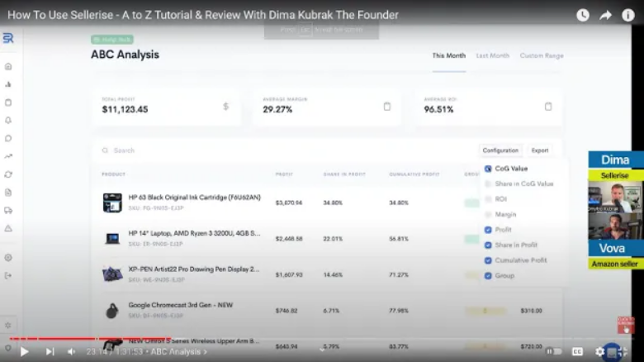Open HP 14 Laptop product thumbnail
This screenshot has width=644, height=362.
coord(112,239)
